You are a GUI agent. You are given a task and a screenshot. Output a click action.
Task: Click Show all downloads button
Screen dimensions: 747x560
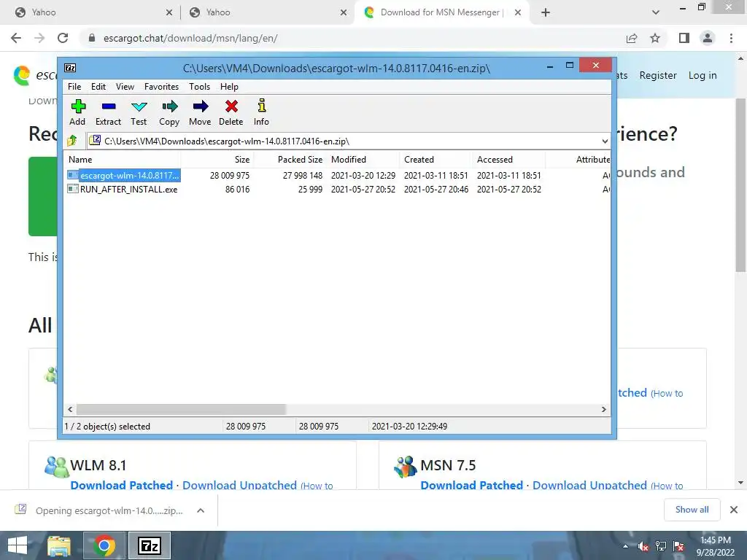[x=692, y=510]
